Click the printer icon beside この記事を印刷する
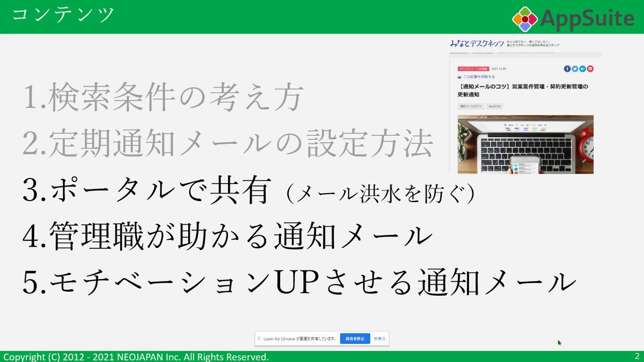The image size is (644, 362). (x=459, y=77)
